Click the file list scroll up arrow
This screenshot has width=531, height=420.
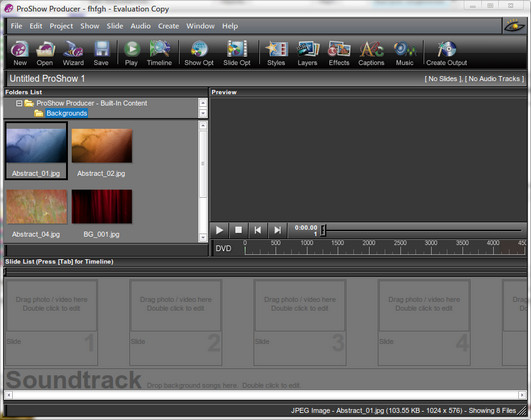point(203,125)
